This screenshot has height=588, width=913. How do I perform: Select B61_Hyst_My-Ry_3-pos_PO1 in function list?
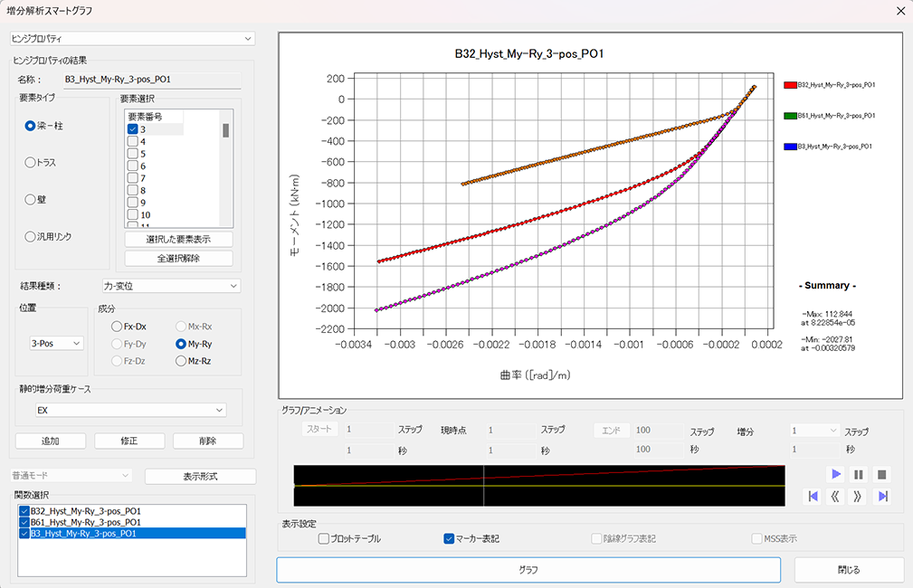point(85,522)
